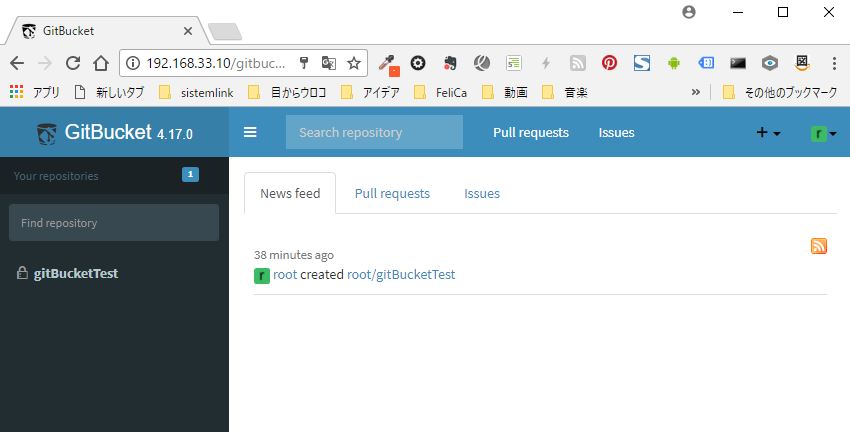
Task: Click the site information icon in address bar
Action: (x=133, y=63)
